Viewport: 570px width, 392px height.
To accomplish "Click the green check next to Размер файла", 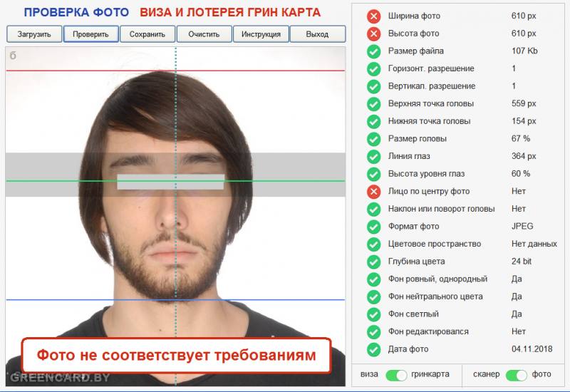I will click(373, 51).
